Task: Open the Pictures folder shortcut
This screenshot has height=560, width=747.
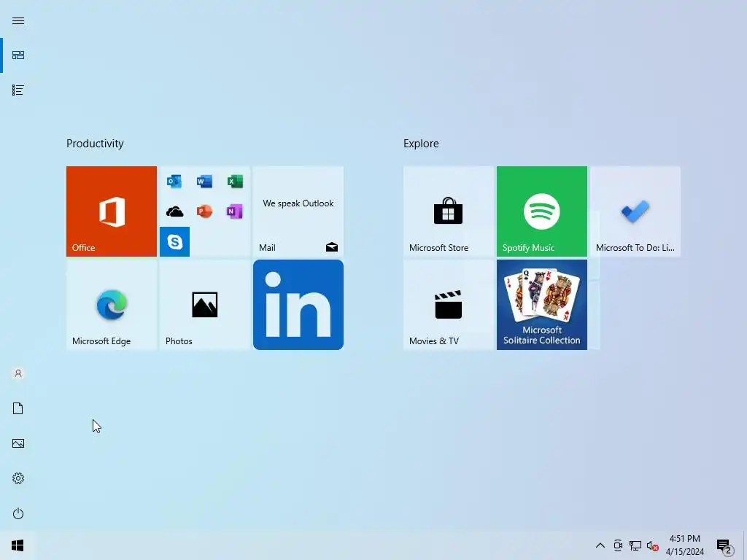Action: (x=18, y=443)
